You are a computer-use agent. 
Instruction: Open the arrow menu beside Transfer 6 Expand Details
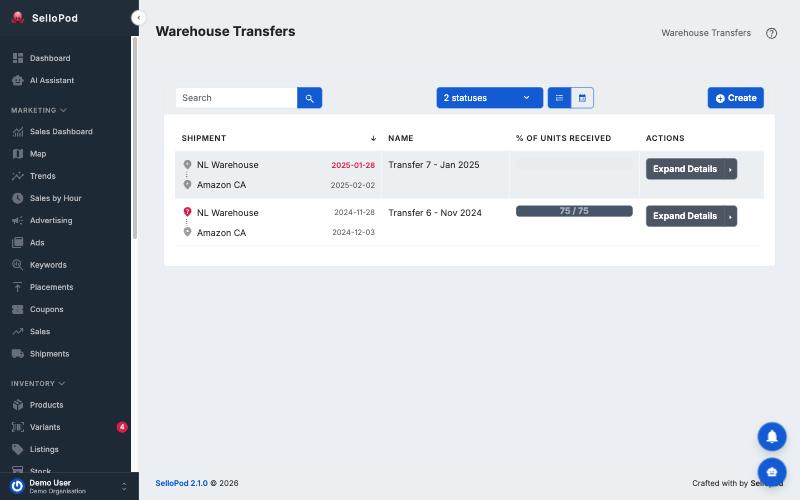(731, 216)
